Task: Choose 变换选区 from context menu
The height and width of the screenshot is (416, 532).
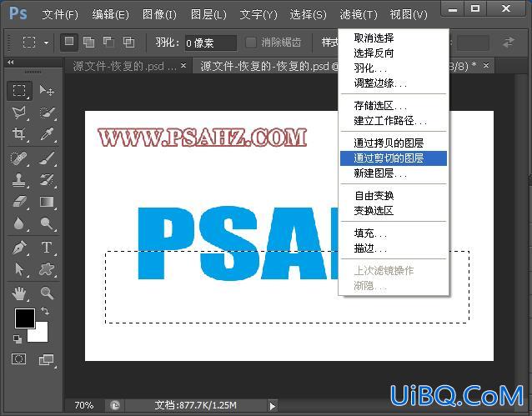Action: pyautogui.click(x=394, y=211)
